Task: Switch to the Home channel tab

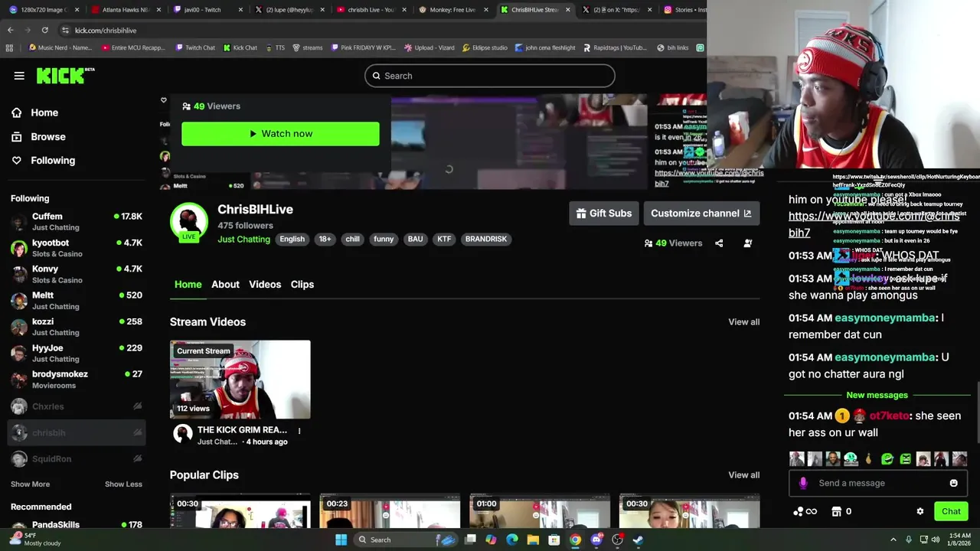Action: [x=188, y=285]
